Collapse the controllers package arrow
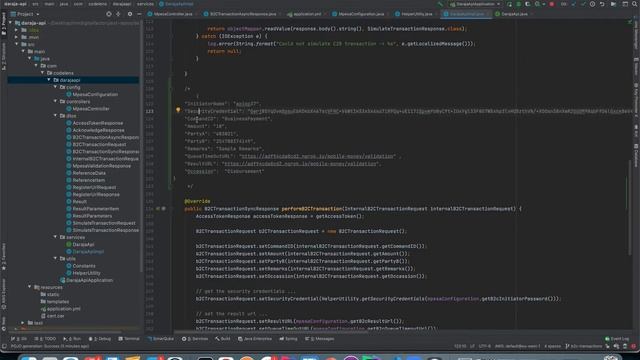This screenshot has height=360, width=640. [56, 101]
